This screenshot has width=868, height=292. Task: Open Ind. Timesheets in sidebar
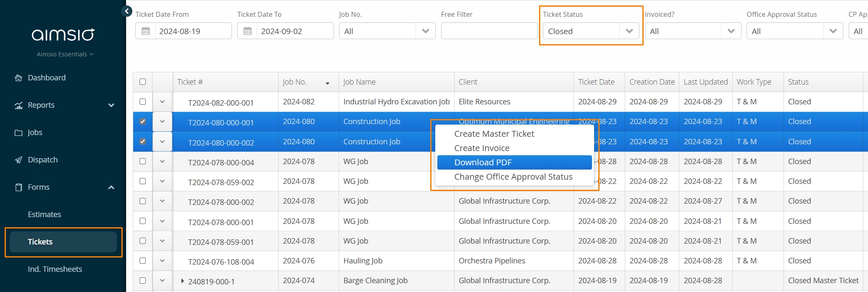(x=55, y=269)
